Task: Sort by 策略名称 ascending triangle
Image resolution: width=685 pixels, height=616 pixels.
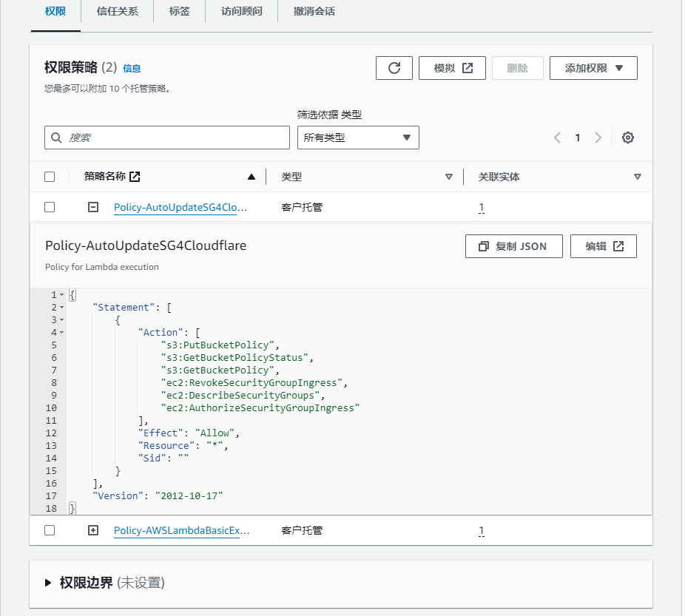Action: (252, 177)
